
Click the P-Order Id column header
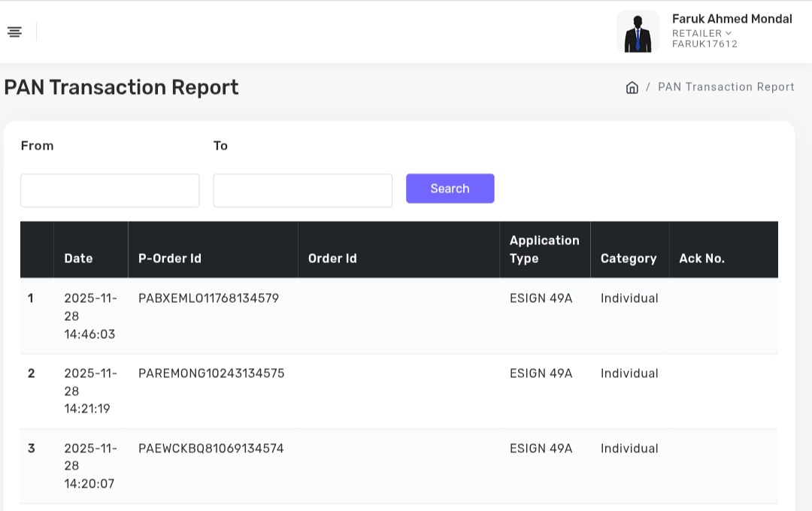[170, 258]
